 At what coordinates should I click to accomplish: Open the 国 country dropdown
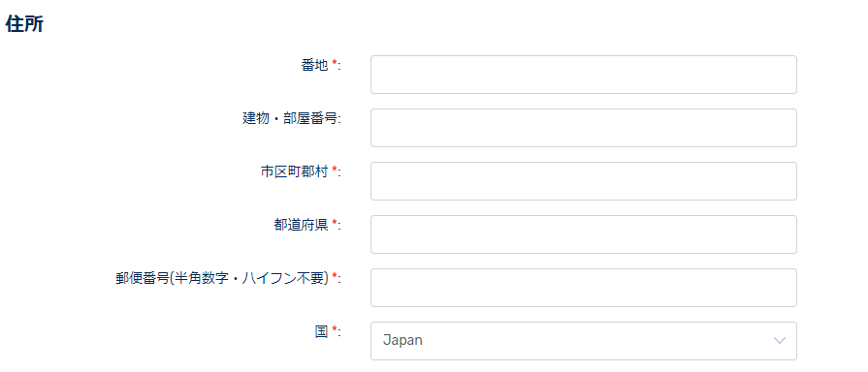pos(584,341)
